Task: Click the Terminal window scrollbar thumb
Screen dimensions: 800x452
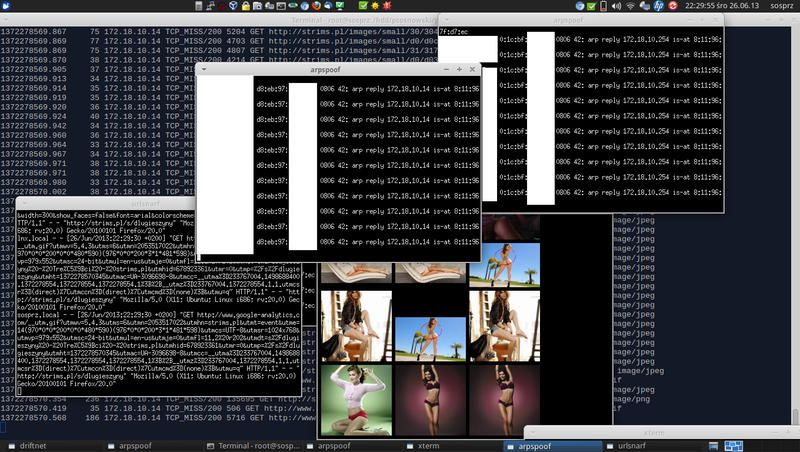Action: pos(795,416)
